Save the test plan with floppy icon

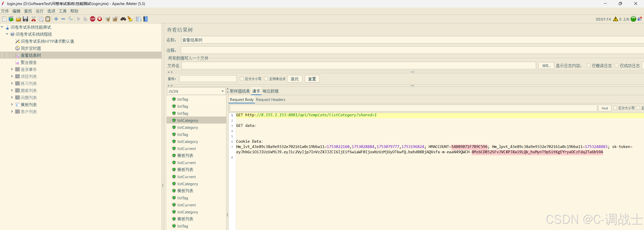pyautogui.click(x=25, y=19)
